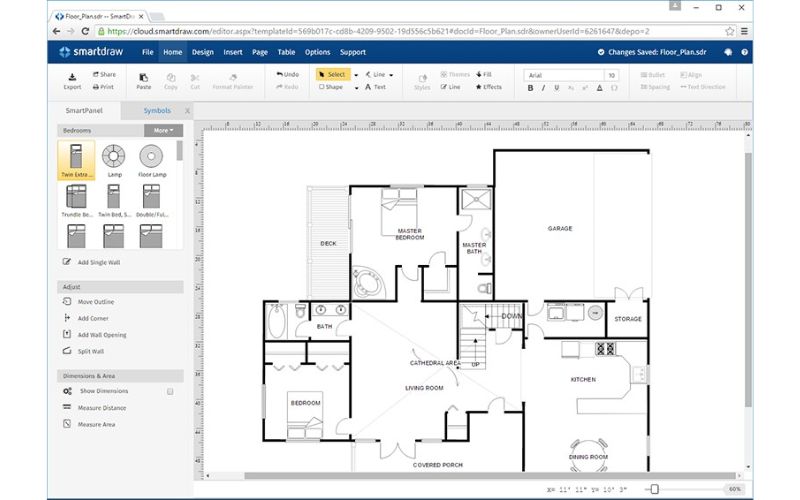The width and height of the screenshot is (800, 500).
Task: Enable the Show Dimensions checkbox
Action: (x=170, y=391)
